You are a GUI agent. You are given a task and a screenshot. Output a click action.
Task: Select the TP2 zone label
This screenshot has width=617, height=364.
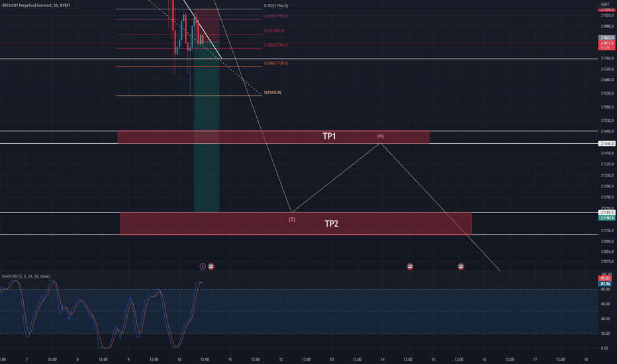pyautogui.click(x=331, y=224)
